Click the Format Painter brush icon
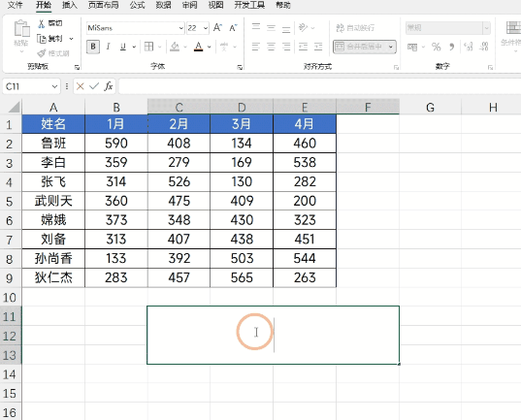 pyautogui.click(x=42, y=53)
